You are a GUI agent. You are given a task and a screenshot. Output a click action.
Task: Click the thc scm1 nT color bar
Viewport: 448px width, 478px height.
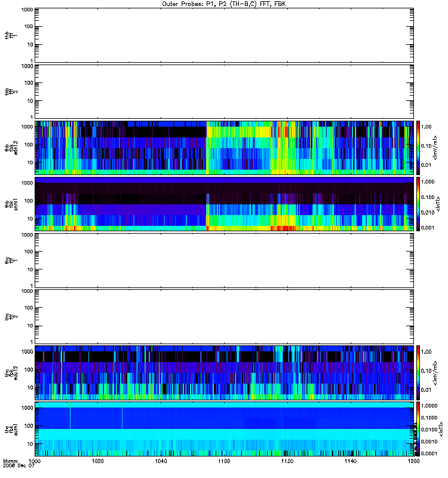point(418,429)
